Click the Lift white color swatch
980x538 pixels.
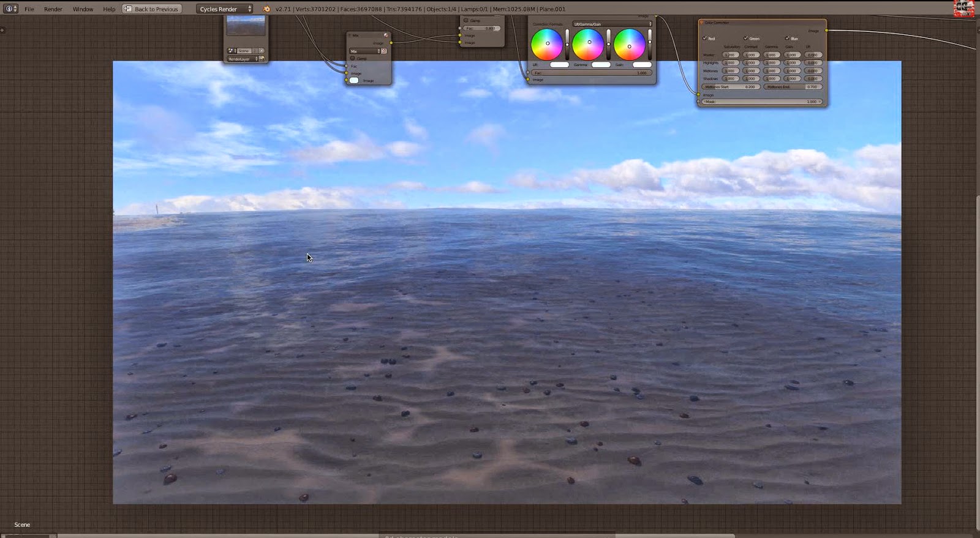tap(560, 64)
